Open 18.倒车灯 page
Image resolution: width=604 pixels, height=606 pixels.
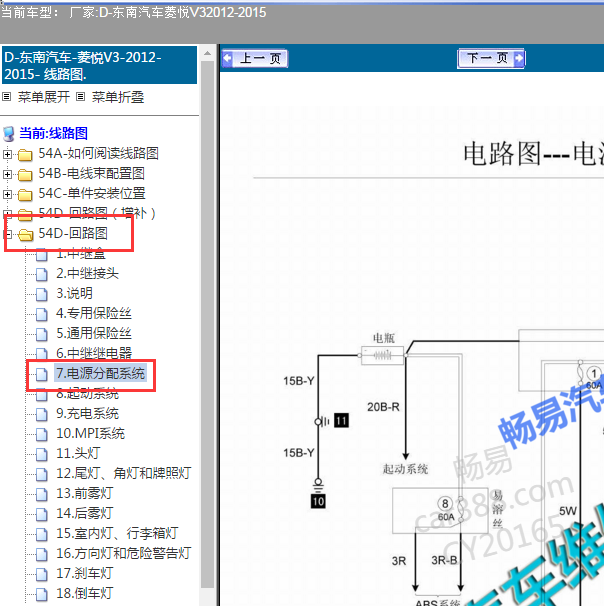point(85,593)
